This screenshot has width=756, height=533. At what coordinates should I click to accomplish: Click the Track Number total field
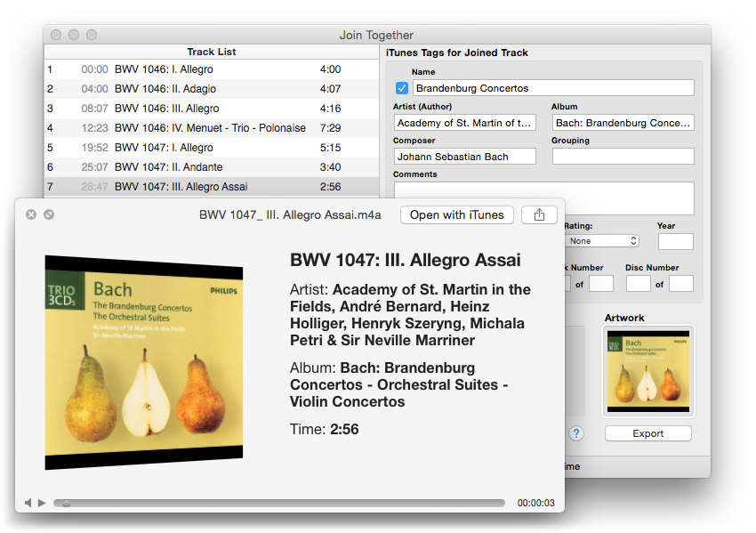[600, 284]
